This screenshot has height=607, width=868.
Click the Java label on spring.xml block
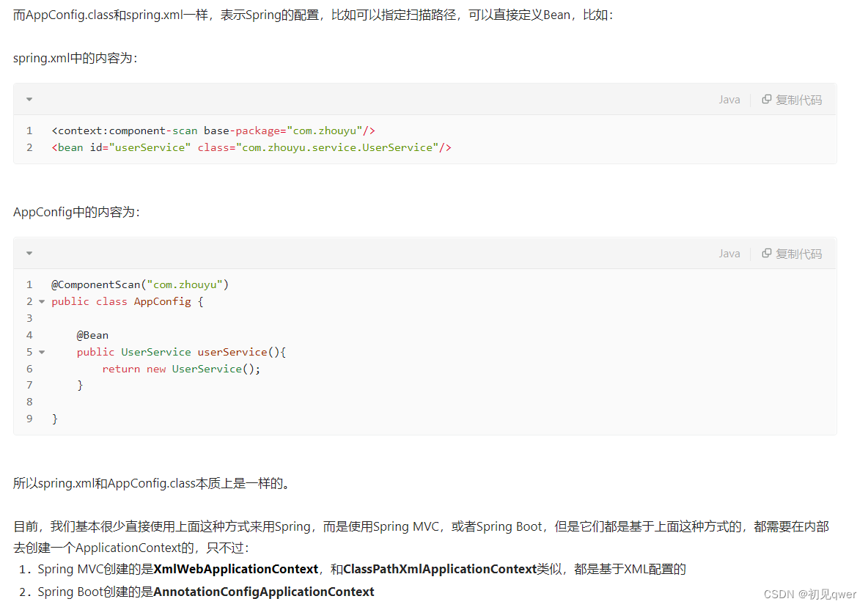pyautogui.click(x=729, y=100)
